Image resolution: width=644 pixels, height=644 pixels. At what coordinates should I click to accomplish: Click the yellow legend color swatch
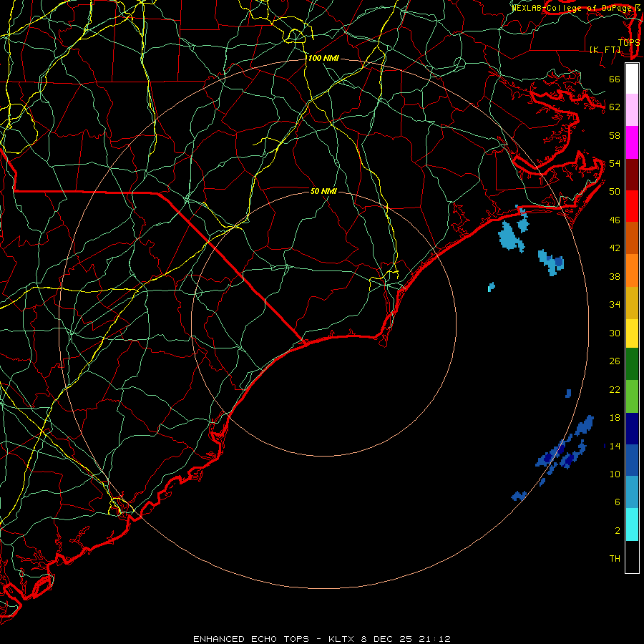pyautogui.click(x=632, y=333)
